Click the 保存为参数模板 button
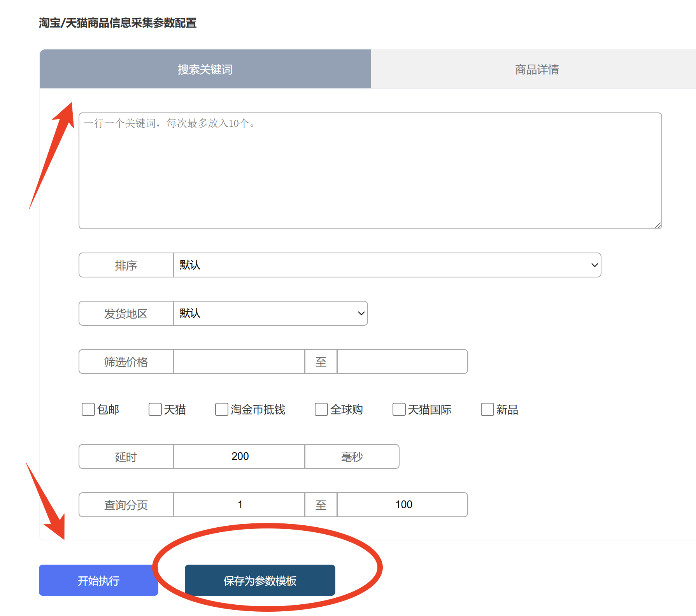The image size is (696, 616). click(x=260, y=580)
